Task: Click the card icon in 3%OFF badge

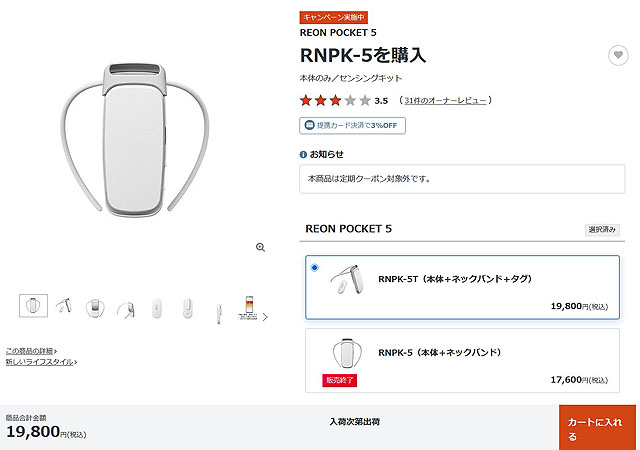Action: (x=309, y=125)
